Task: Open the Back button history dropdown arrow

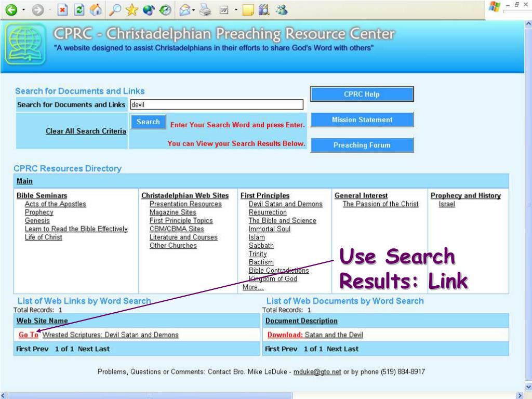Action: click(23, 10)
